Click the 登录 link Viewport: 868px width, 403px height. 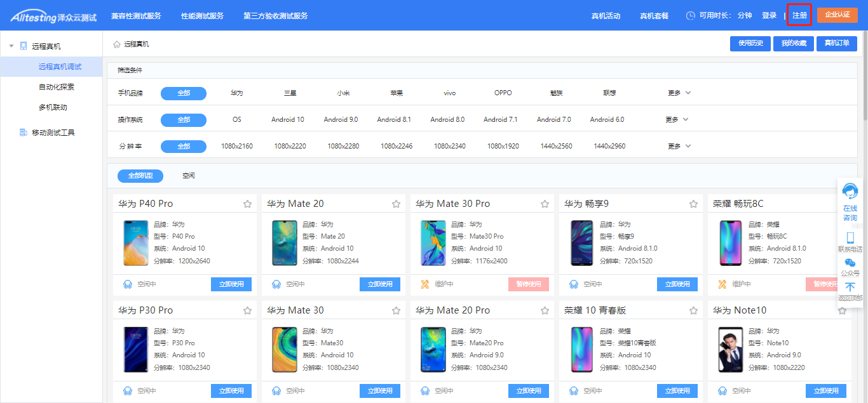click(x=769, y=16)
